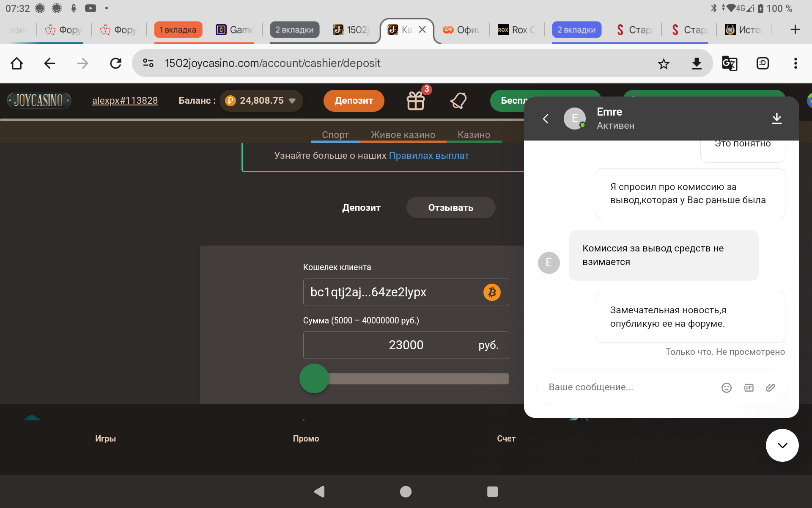Screen dimensions: 812x508
Task: Open the GIF selector in chat
Action: coord(748,388)
